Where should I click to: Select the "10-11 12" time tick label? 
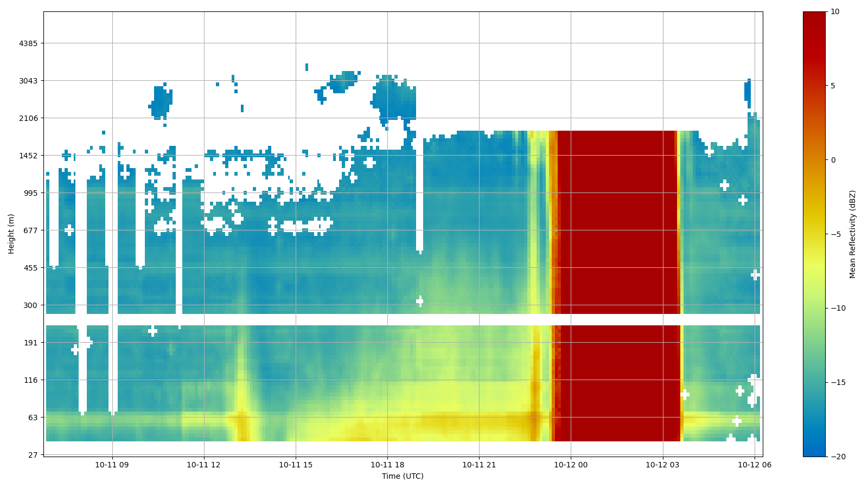point(204,465)
